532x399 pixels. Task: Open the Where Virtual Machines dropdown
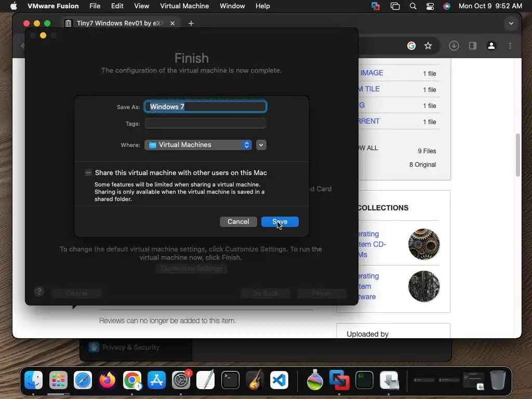(x=198, y=145)
